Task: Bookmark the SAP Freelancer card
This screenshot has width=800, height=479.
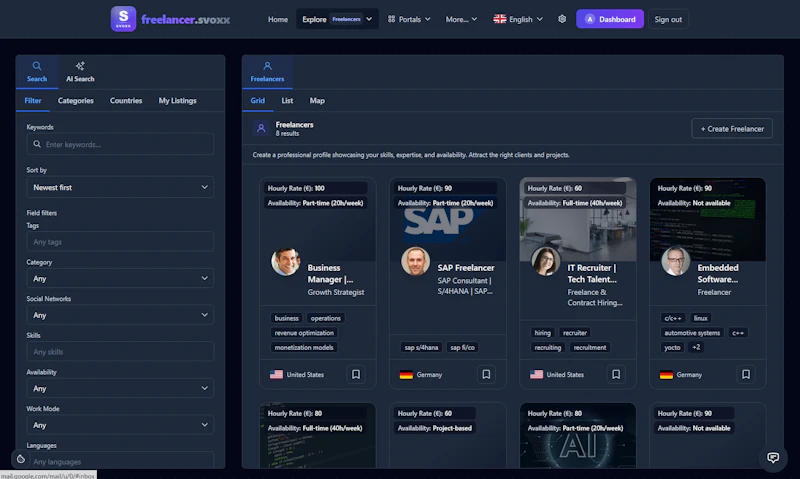Action: coord(486,374)
